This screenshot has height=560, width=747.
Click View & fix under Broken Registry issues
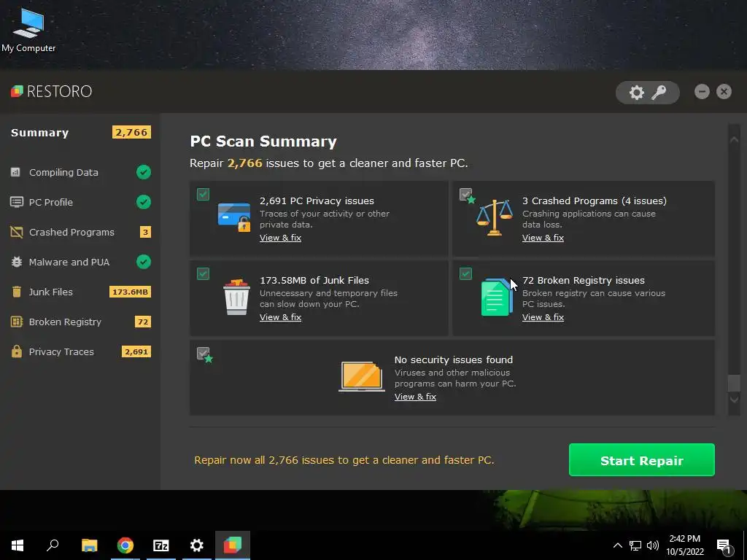point(543,317)
